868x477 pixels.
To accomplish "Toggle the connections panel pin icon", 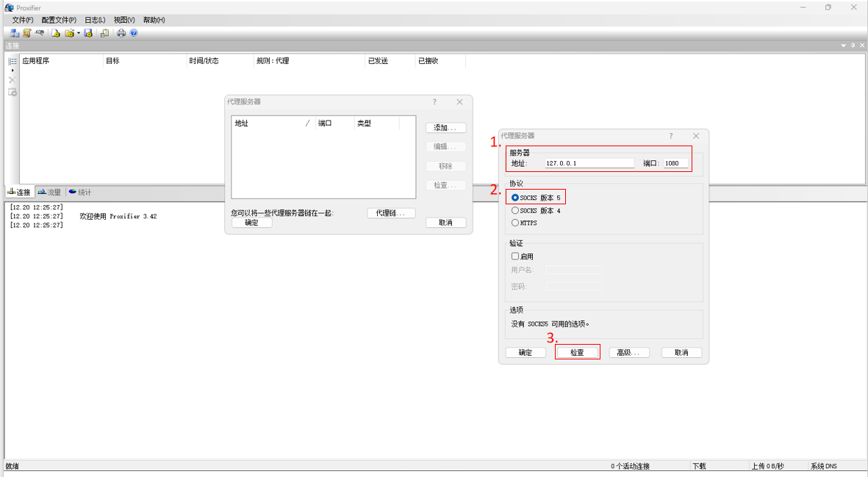I will coord(853,46).
